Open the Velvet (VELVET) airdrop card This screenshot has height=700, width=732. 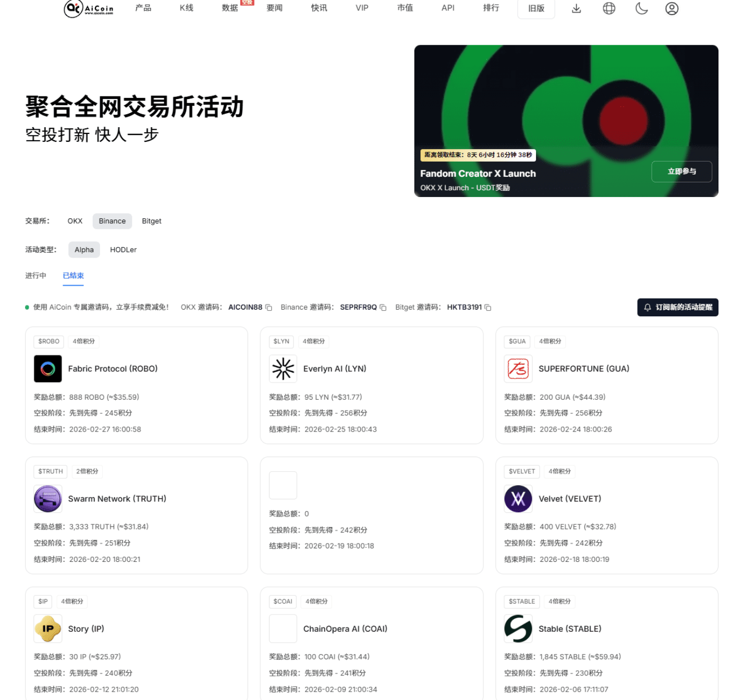click(x=606, y=515)
